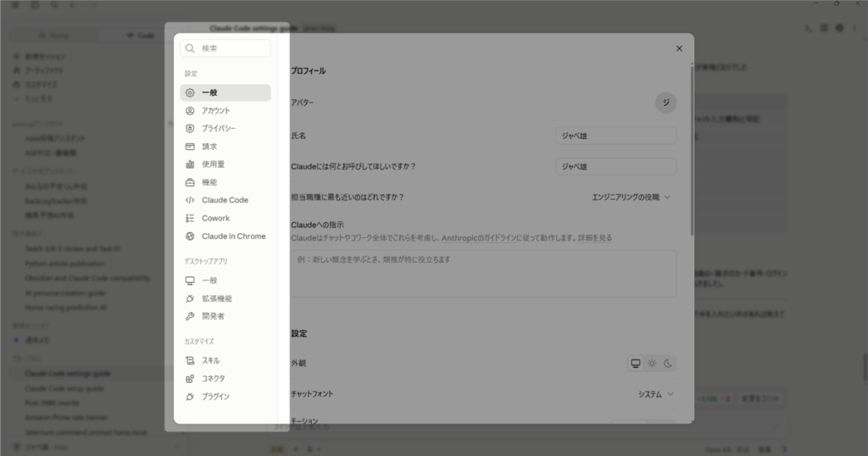
Task: Click into the 検索 settings field
Action: pos(225,48)
